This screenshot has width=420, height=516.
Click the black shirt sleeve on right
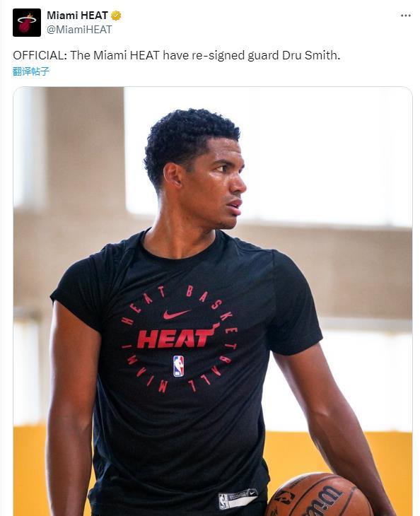coord(295,303)
